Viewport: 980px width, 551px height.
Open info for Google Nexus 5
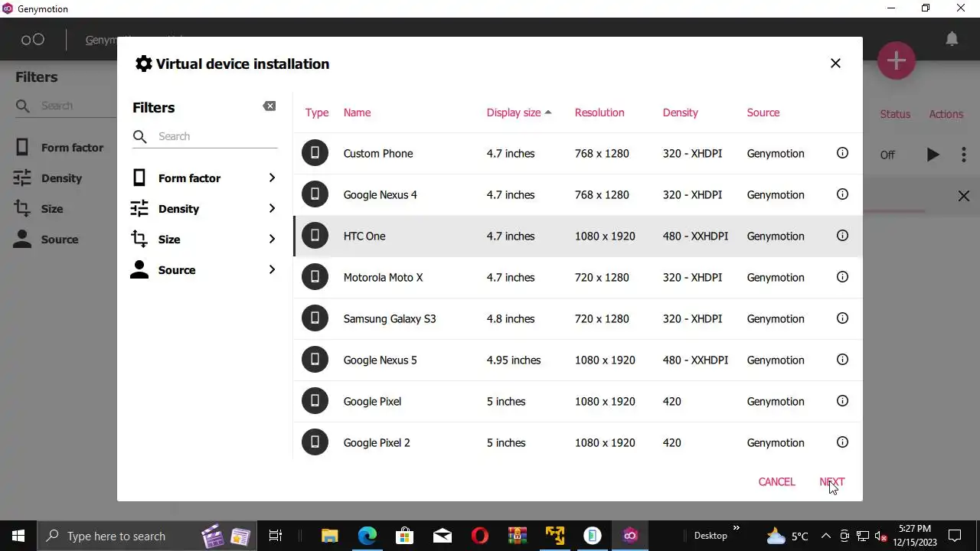[842, 360]
